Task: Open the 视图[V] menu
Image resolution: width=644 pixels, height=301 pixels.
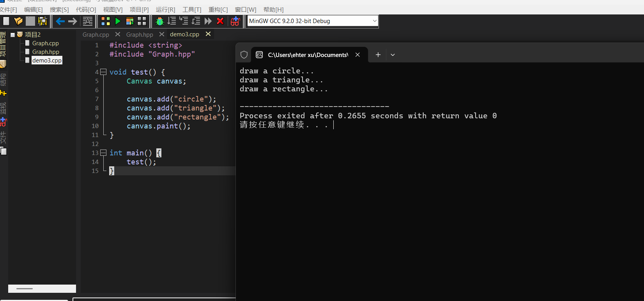Action: [113, 9]
